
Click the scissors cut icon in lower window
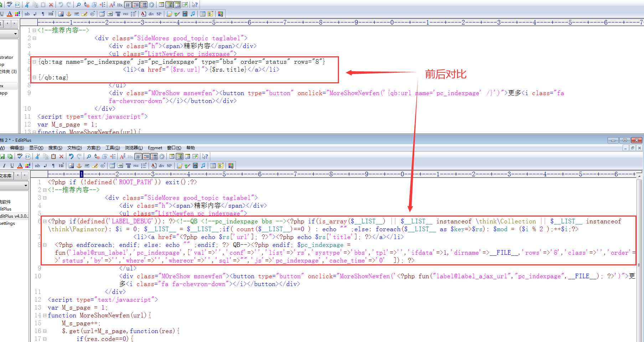pyautogui.click(x=37, y=156)
